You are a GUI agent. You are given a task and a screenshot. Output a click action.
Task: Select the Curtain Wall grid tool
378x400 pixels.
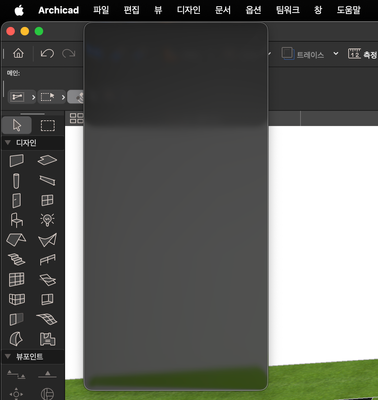(x=17, y=279)
